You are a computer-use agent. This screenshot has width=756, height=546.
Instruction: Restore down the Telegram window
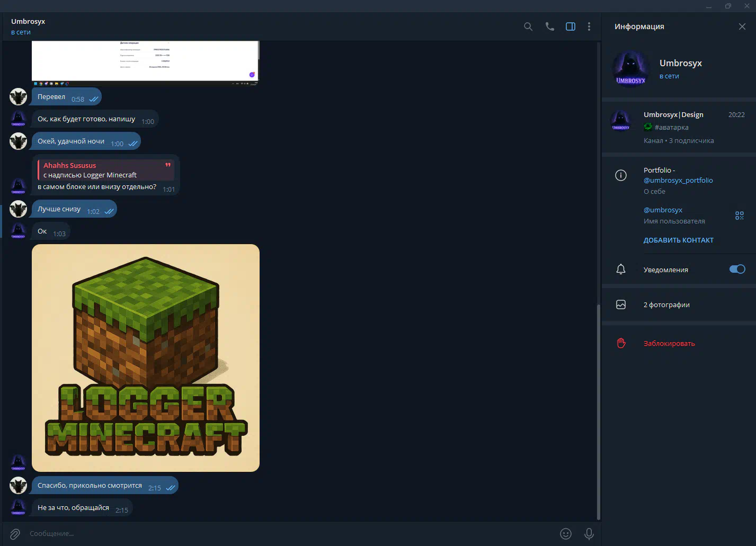[x=728, y=6]
